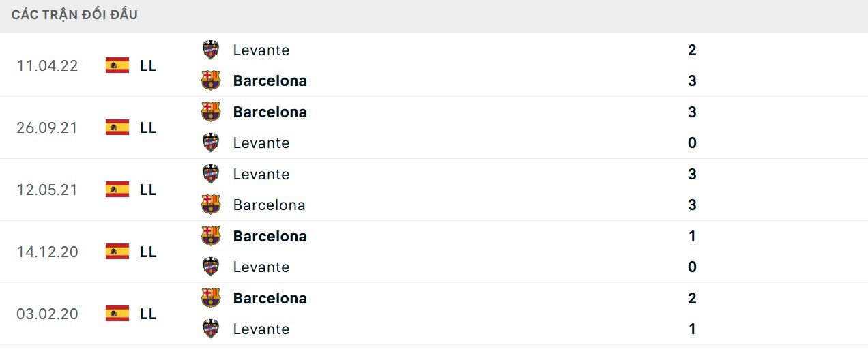Screen dimensions: 868x360
Task: Select the LL league label for 03.02.20
Action: pyautogui.click(x=148, y=314)
